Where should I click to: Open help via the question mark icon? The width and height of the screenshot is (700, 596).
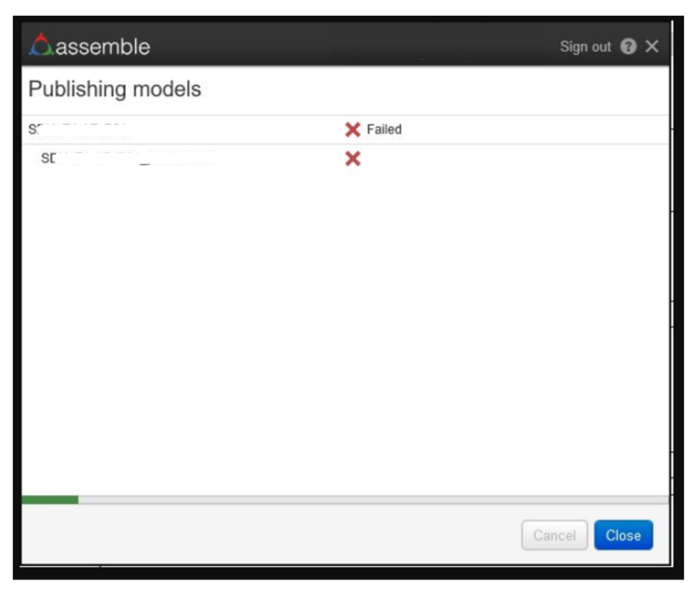(627, 47)
